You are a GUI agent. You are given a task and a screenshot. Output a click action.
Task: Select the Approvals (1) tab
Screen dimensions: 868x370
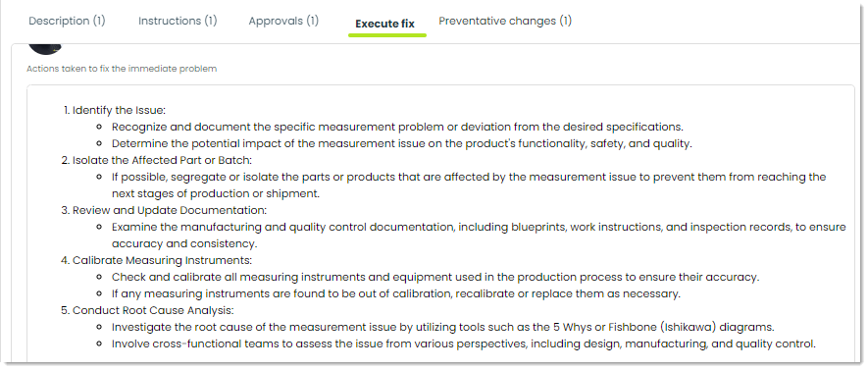click(x=283, y=21)
